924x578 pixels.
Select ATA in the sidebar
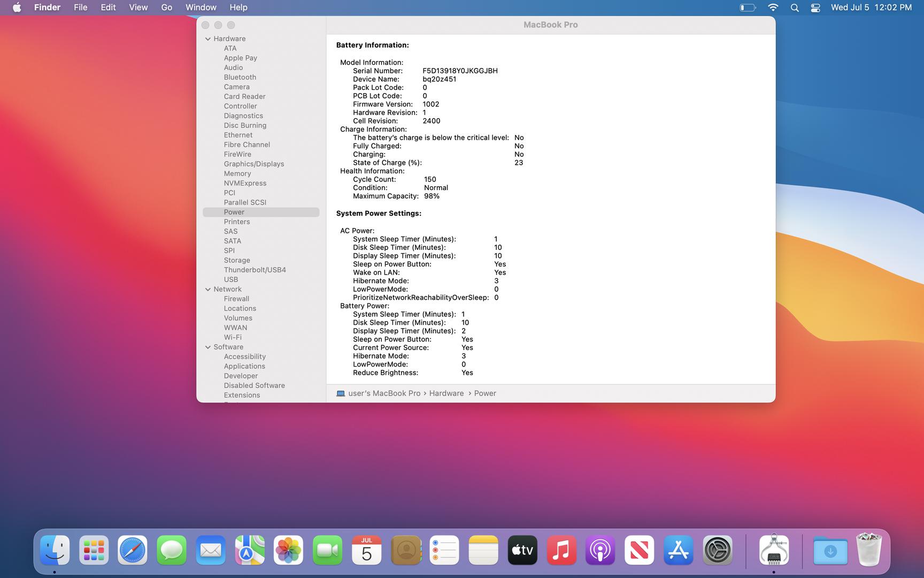pyautogui.click(x=230, y=48)
